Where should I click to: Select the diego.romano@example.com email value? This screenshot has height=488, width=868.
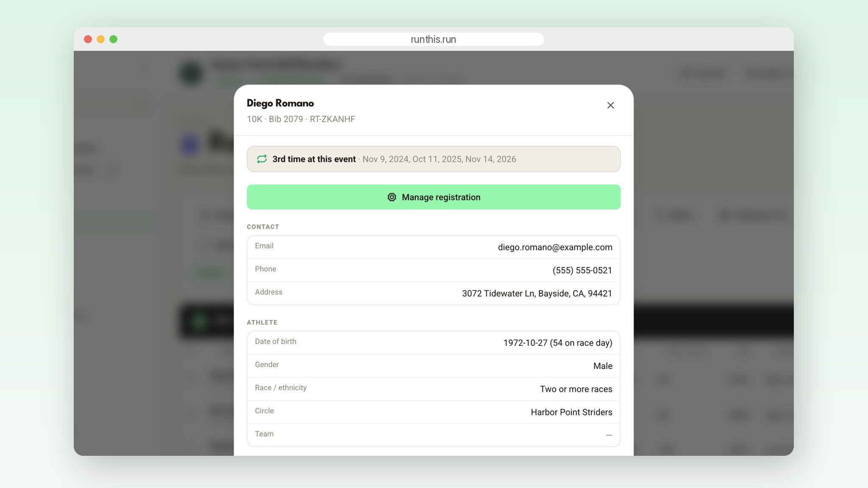(555, 247)
